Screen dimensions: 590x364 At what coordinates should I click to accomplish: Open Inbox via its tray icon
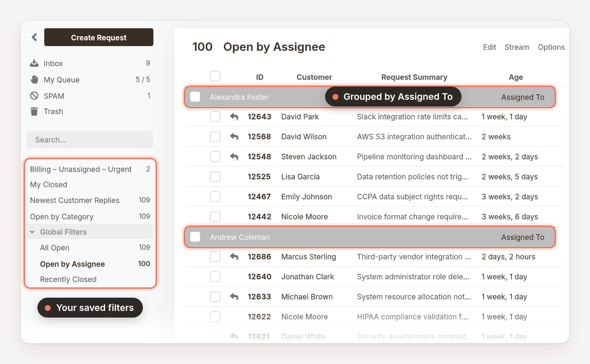tap(34, 63)
